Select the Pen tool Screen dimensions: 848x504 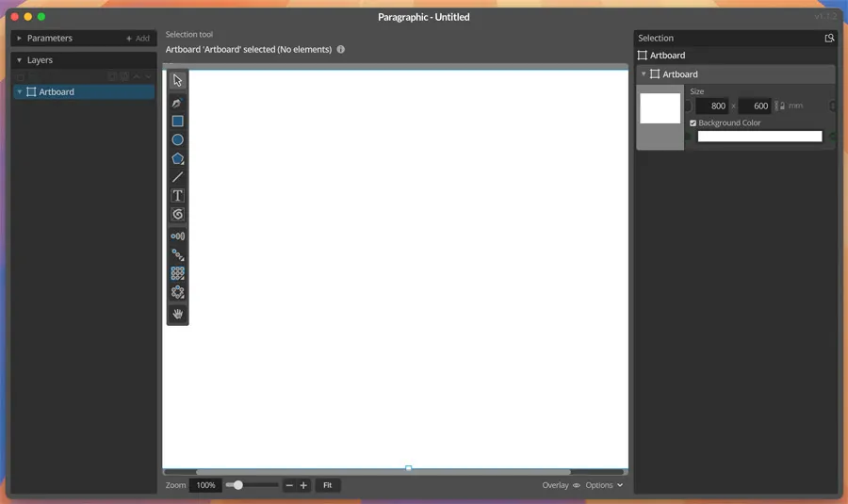[177, 103]
